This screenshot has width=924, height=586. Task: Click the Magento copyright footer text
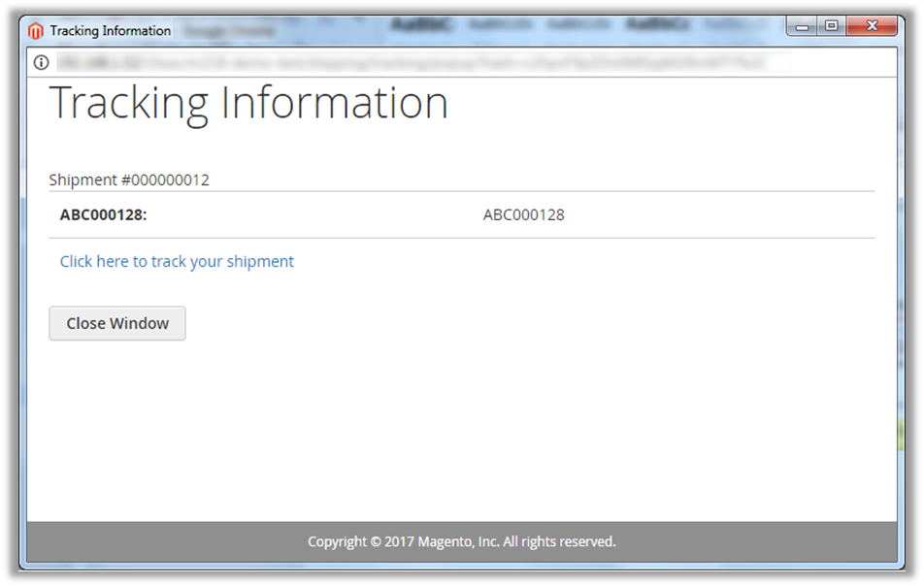point(461,541)
